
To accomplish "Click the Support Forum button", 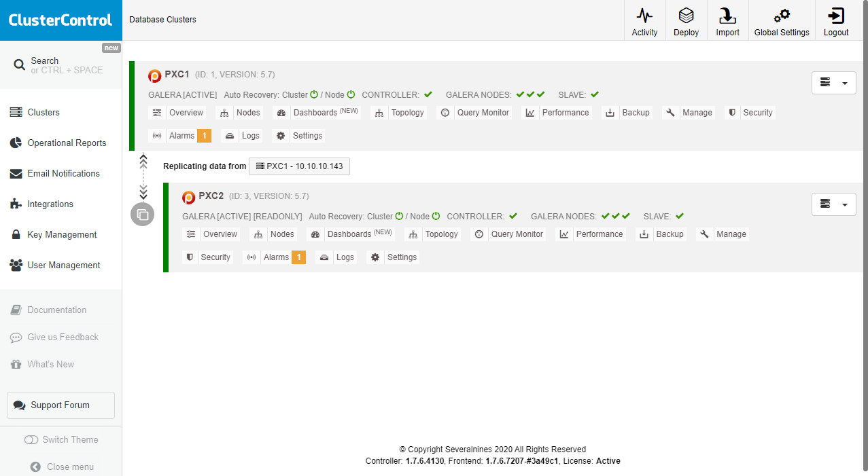I will point(60,405).
